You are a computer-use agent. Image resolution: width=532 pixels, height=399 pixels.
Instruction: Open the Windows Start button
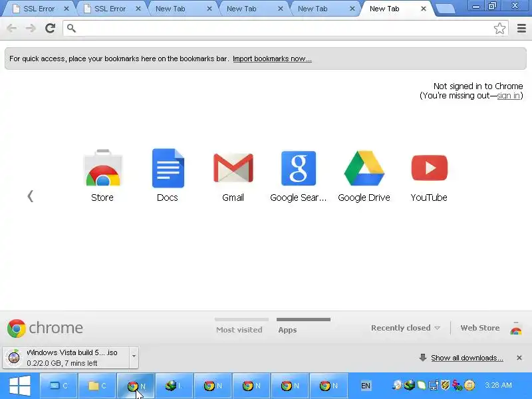[x=20, y=386]
